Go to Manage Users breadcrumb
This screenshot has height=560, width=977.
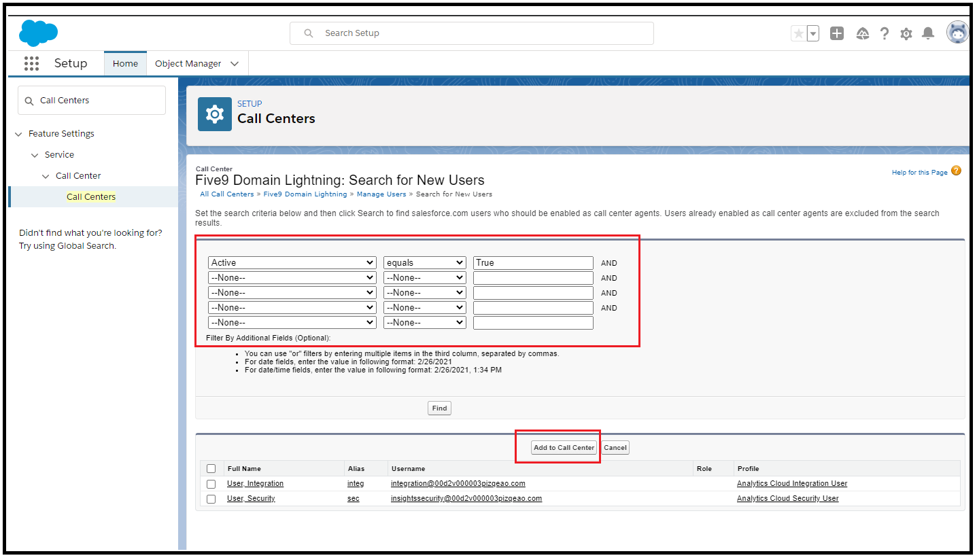[381, 194]
